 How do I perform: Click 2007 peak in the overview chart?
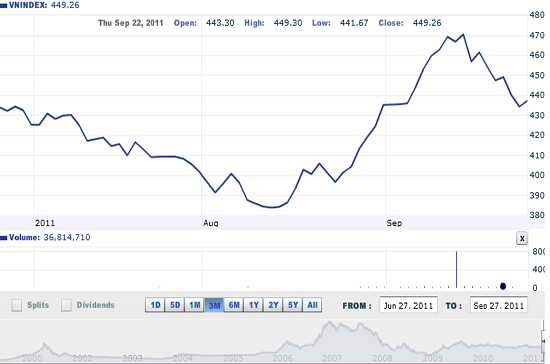coord(330,323)
